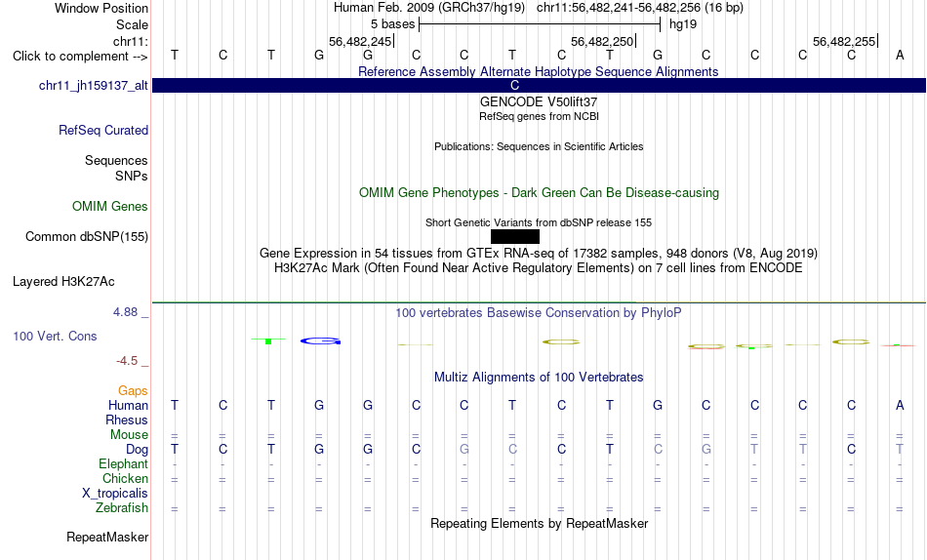
Task: Click the Scale label
Action: [x=133, y=24]
